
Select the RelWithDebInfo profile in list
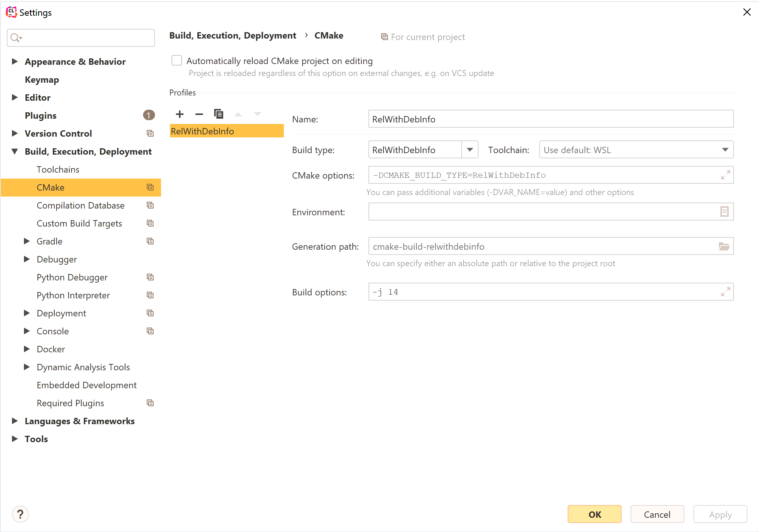tap(226, 131)
